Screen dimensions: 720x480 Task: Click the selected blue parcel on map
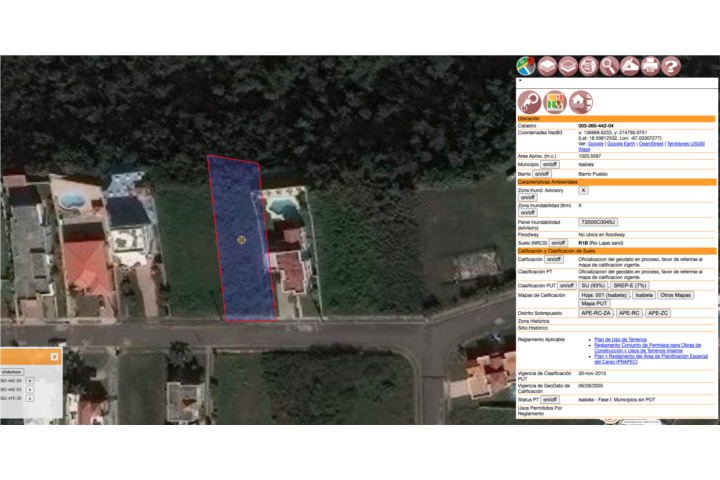click(x=240, y=240)
